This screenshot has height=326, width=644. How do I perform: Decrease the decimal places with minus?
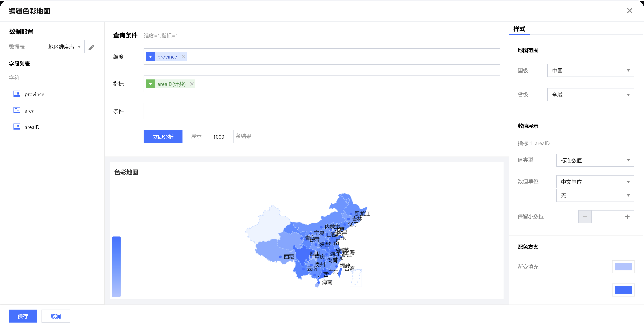pyautogui.click(x=585, y=217)
